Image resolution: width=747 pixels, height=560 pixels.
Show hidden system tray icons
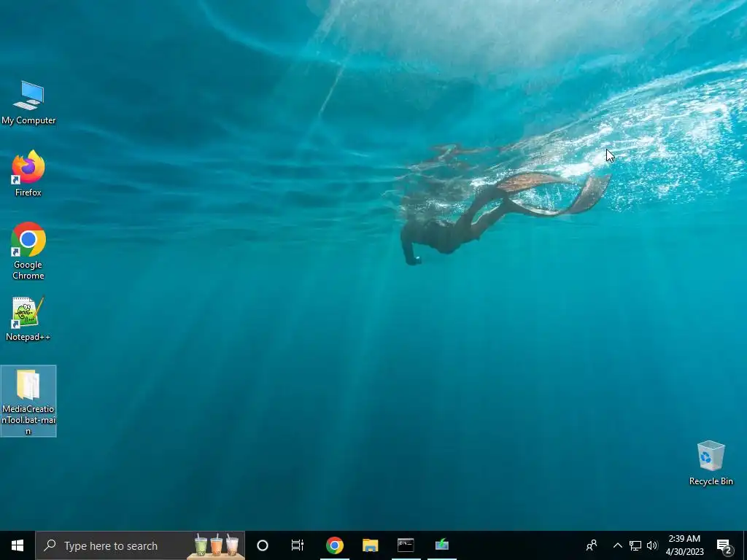[x=617, y=545]
